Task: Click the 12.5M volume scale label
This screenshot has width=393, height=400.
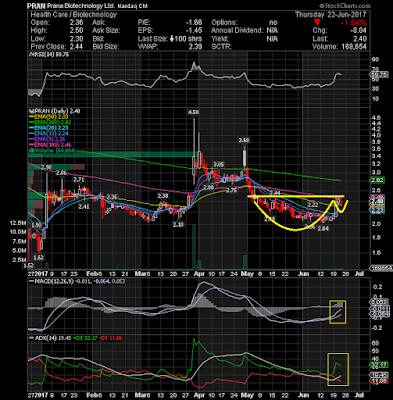Action: point(19,223)
